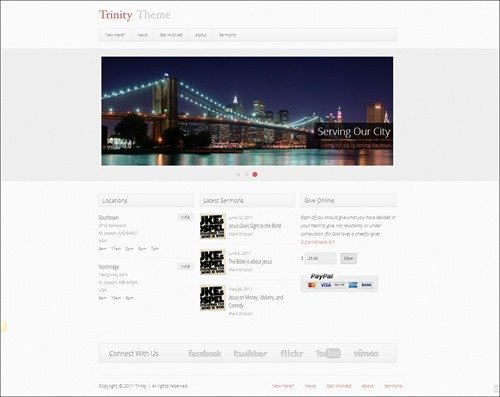Open New Here? in top navigation
The height and width of the screenshot is (397, 500).
click(115, 35)
